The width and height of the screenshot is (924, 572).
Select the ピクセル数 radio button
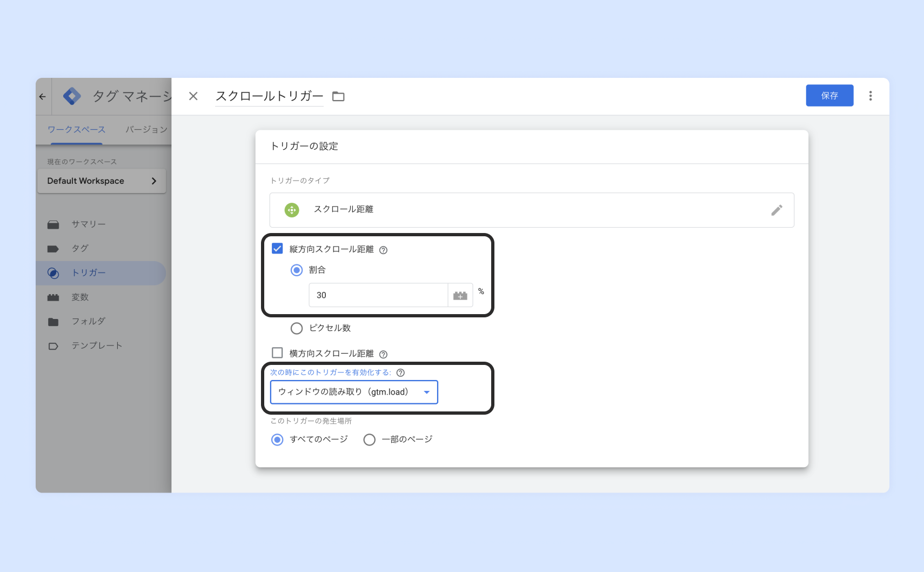(x=297, y=328)
